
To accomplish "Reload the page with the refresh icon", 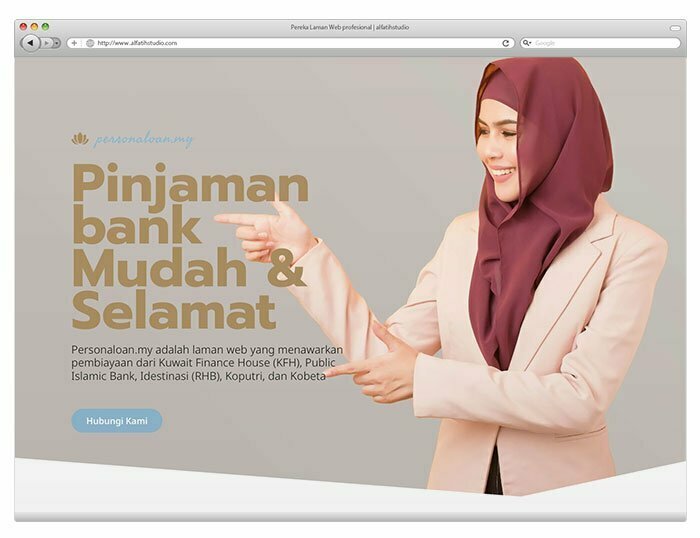I will pyautogui.click(x=505, y=43).
